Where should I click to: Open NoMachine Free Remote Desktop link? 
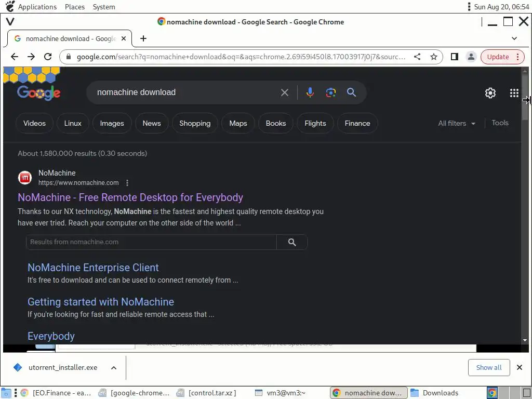click(x=130, y=197)
